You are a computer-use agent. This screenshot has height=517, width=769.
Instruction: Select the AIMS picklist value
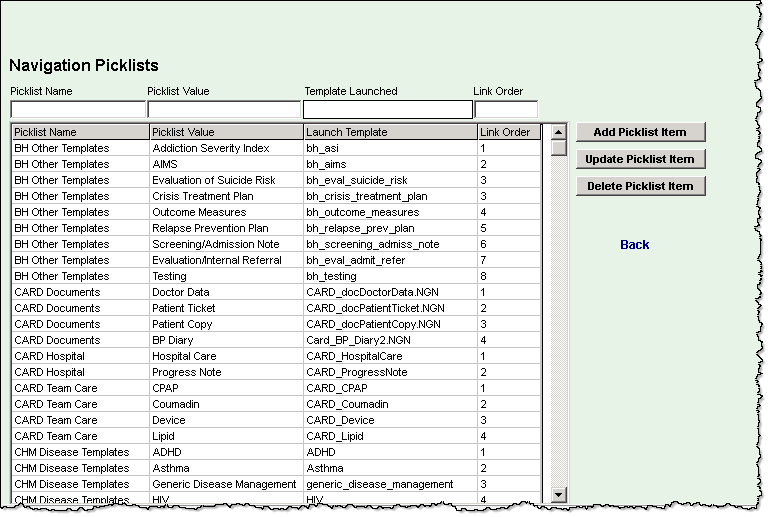(x=226, y=164)
